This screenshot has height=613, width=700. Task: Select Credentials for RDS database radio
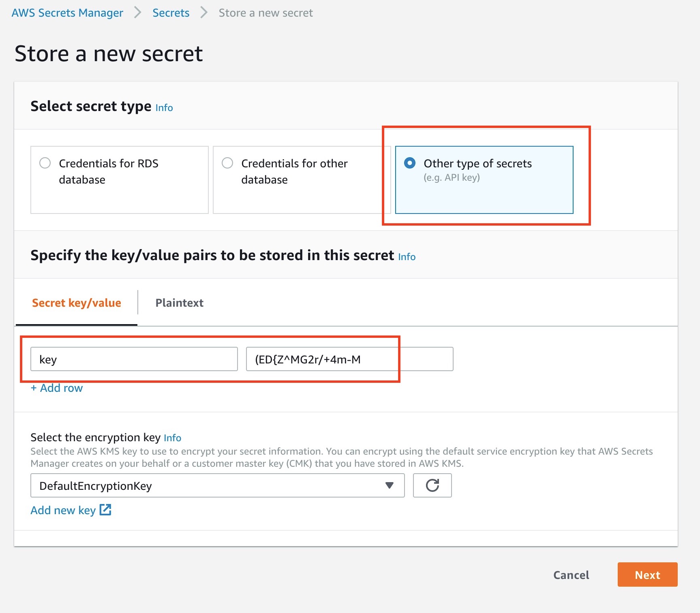click(x=45, y=163)
